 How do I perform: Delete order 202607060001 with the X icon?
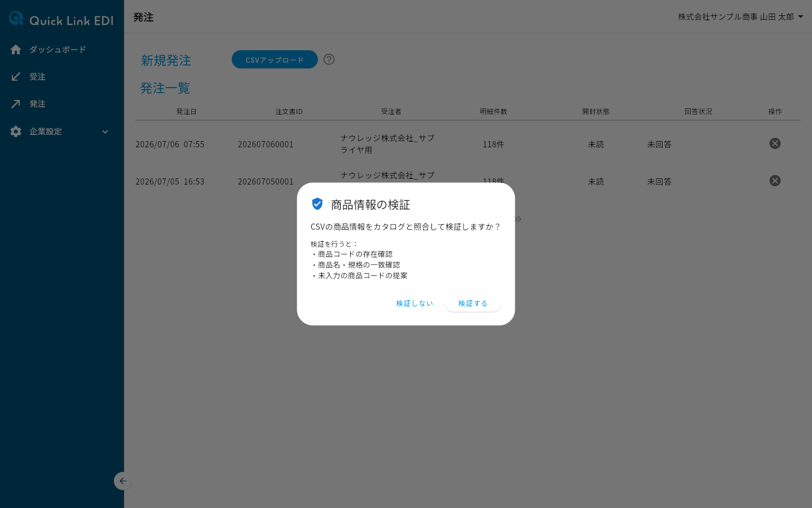[775, 143]
